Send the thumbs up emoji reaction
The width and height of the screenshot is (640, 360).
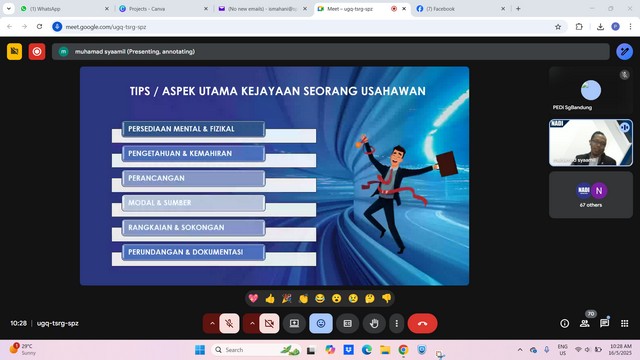(x=270, y=298)
